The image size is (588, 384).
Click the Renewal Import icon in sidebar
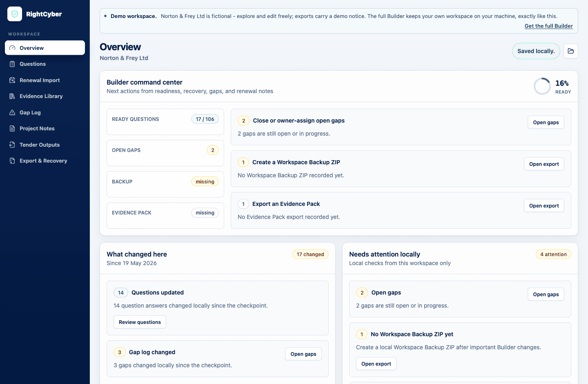pos(12,80)
